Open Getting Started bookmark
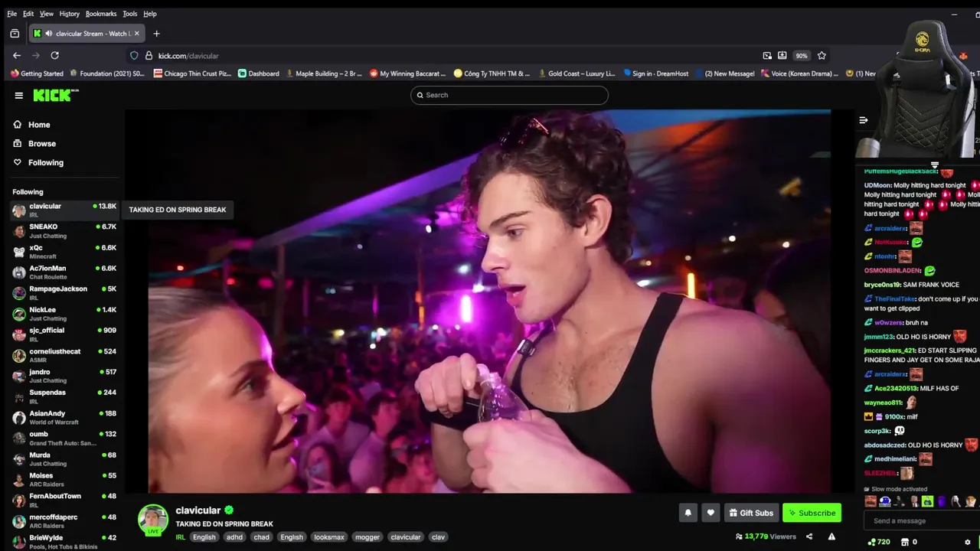The height and width of the screenshot is (551, 980). 37,73
